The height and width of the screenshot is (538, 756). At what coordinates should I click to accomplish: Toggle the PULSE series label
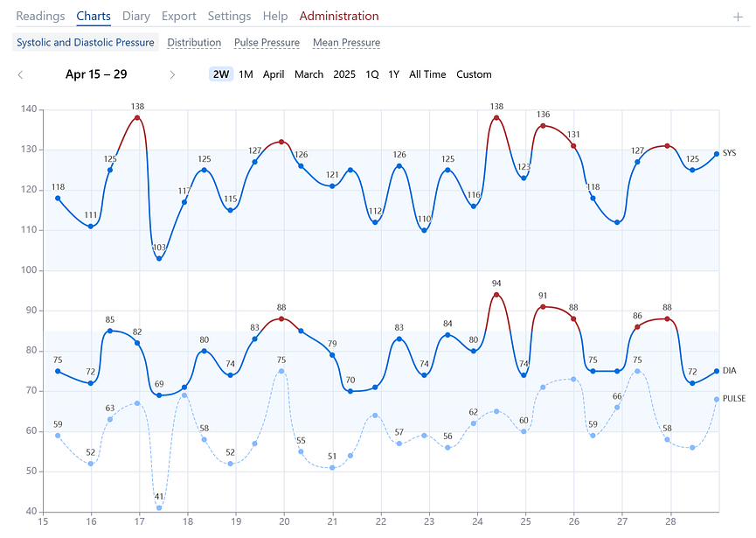click(734, 396)
